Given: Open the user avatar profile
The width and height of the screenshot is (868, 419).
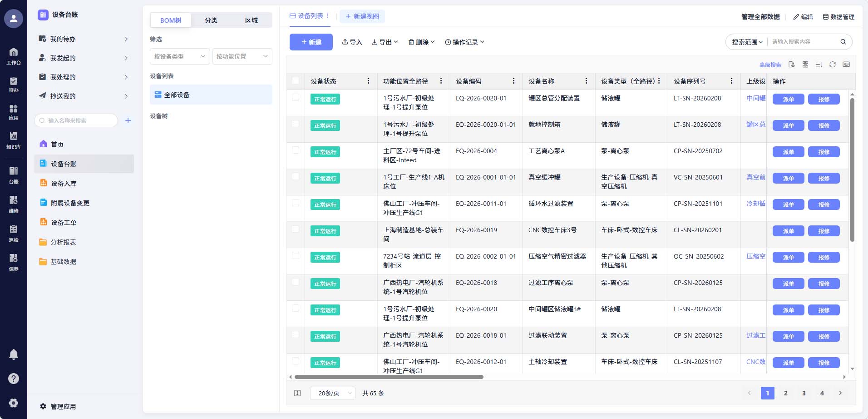Looking at the screenshot, I should coord(14,19).
